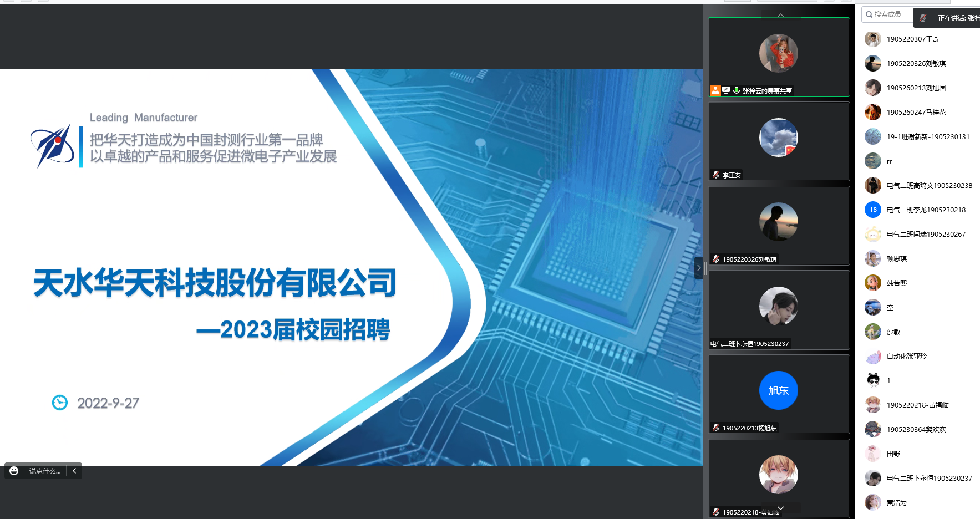Click muted mic icon on 1905220213杨旭东 tile
980x519 pixels.
coord(716,428)
